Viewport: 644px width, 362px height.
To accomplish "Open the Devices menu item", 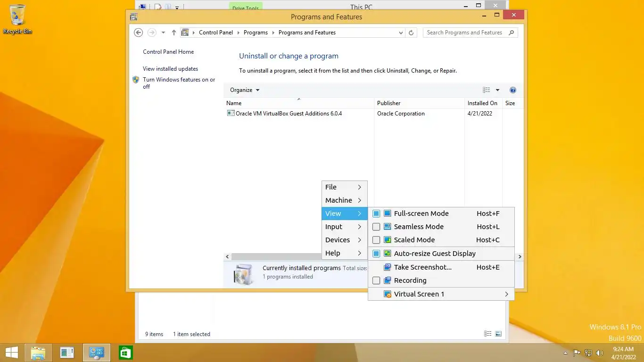I will [x=344, y=240].
